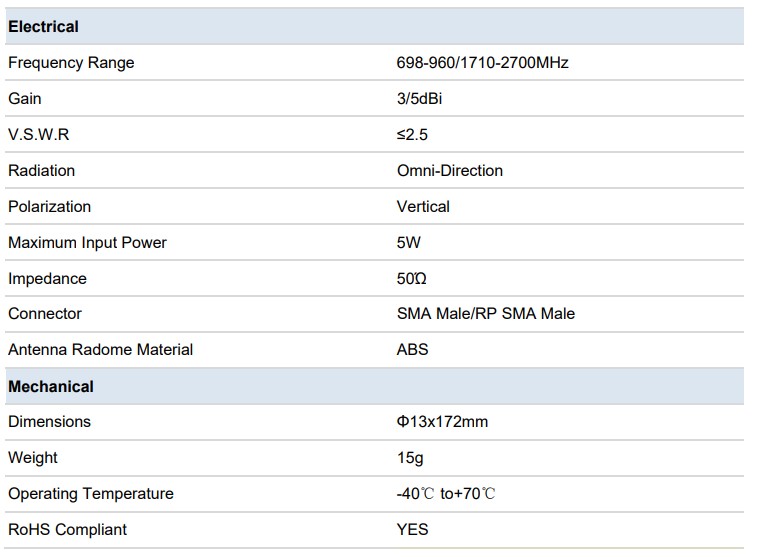
Task: Click the Omni-Direction radiation value
Action: 449,171
